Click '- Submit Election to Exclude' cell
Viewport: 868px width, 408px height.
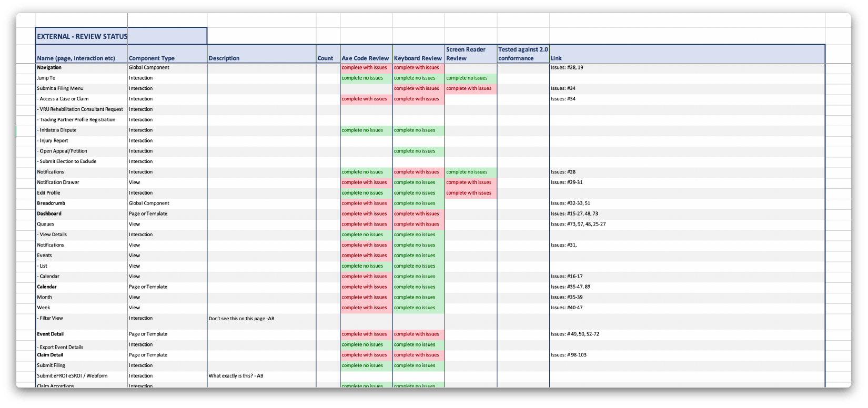(x=82, y=162)
